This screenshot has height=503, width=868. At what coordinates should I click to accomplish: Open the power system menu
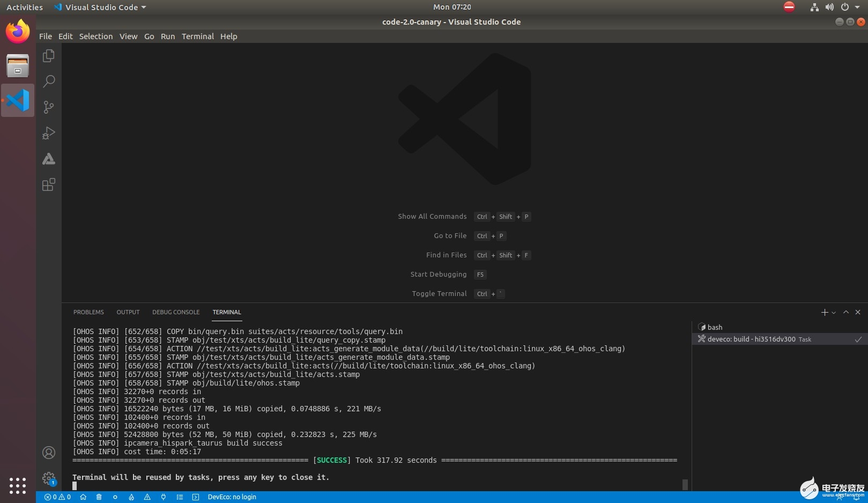coord(850,7)
